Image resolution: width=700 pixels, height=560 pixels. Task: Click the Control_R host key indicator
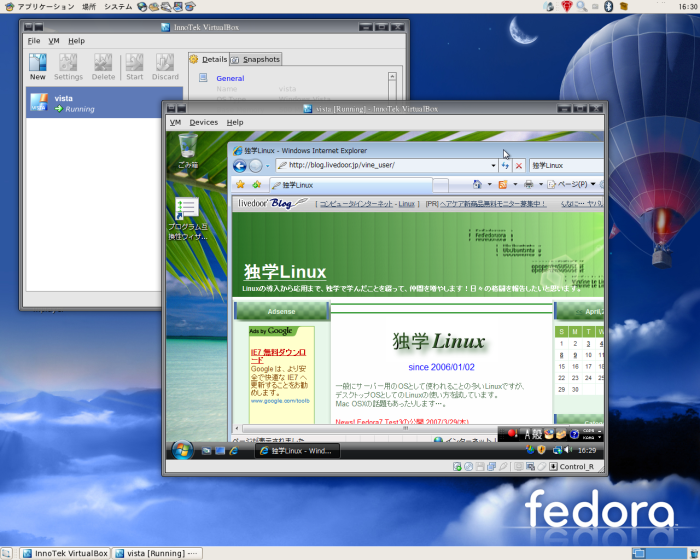tap(572, 467)
